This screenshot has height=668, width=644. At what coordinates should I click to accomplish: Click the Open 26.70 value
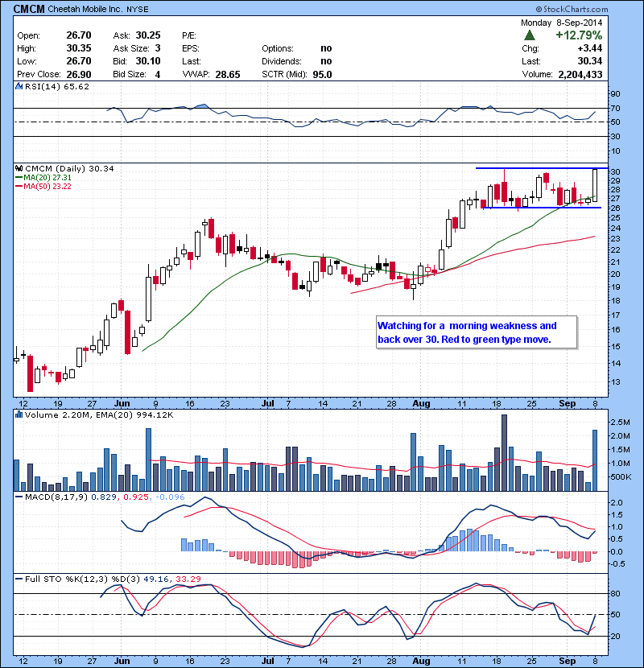[79, 35]
